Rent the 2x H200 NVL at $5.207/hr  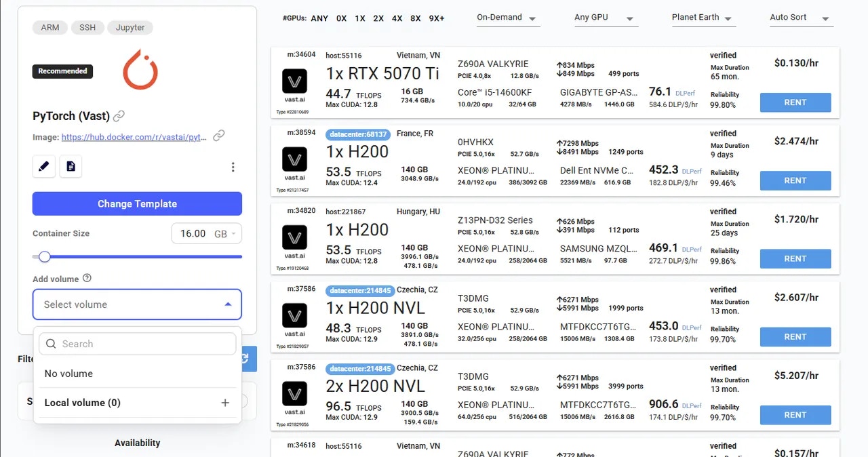[795, 414]
